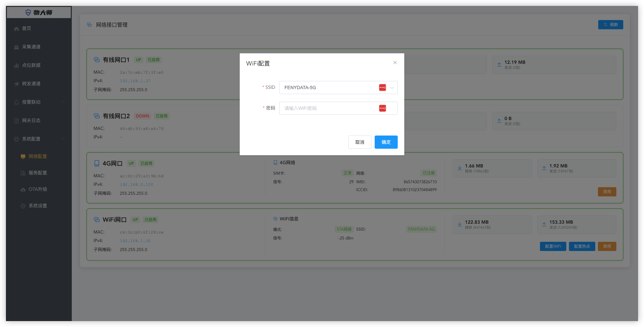Click the password manager icon in password field

coord(382,108)
